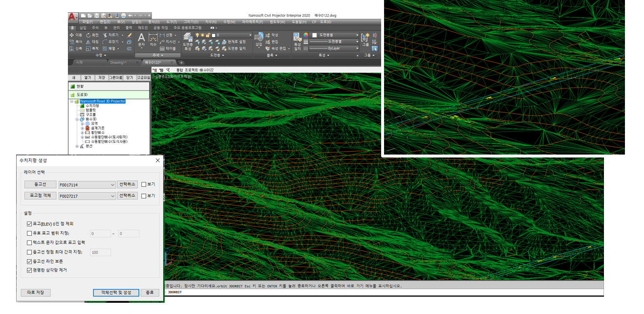Click the 객체선택 및 생성 button
644x314 pixels.
(116, 292)
